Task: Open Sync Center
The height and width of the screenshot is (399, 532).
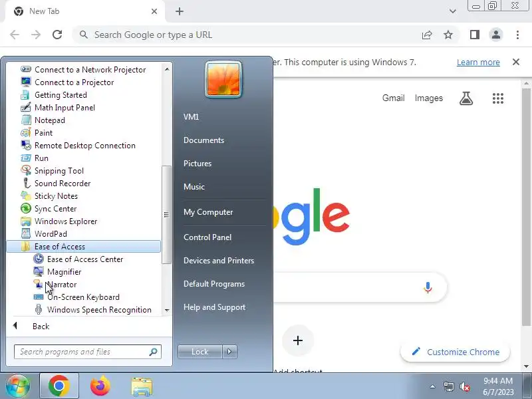Action: click(x=49, y=209)
